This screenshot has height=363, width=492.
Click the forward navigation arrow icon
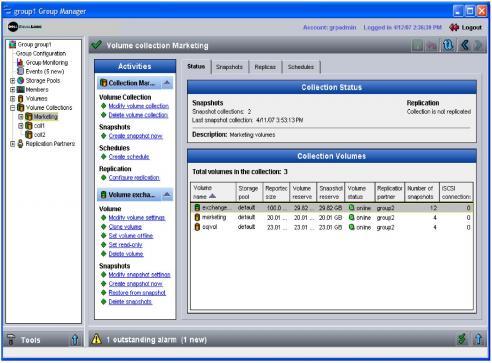coord(478,45)
